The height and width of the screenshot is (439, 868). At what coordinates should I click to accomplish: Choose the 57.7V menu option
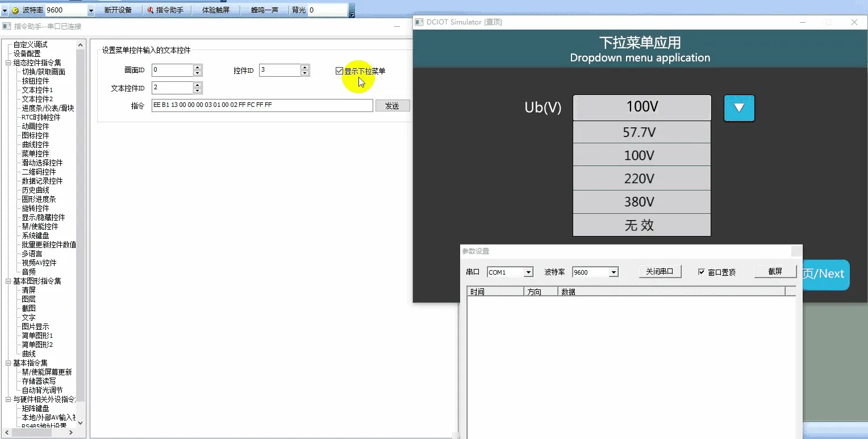point(641,132)
